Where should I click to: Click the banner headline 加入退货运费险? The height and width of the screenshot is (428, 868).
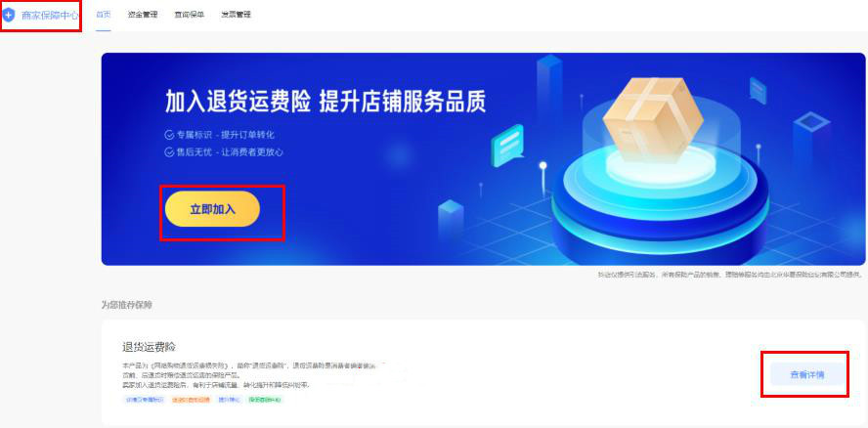pos(238,102)
